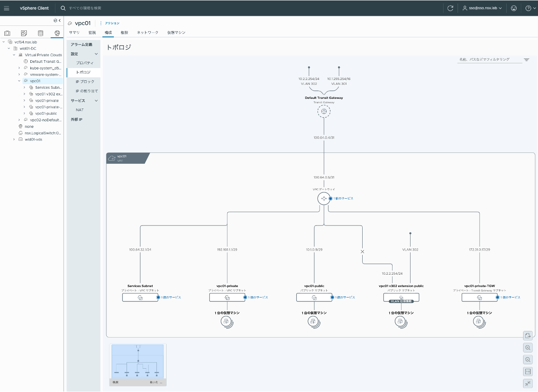The height and width of the screenshot is (392, 538).
Task: Collapse the 設定 section
Action: click(x=96, y=54)
